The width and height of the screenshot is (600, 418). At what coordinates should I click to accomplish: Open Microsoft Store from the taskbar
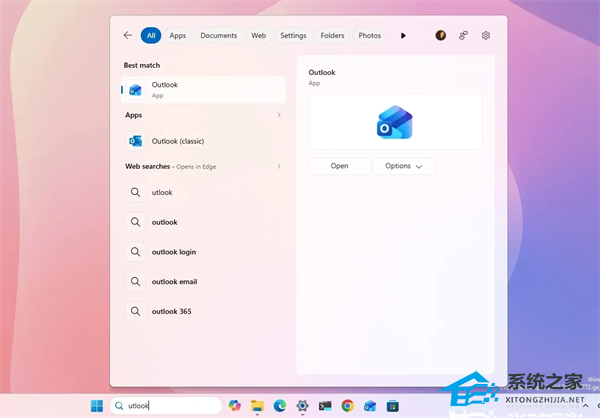point(393,406)
